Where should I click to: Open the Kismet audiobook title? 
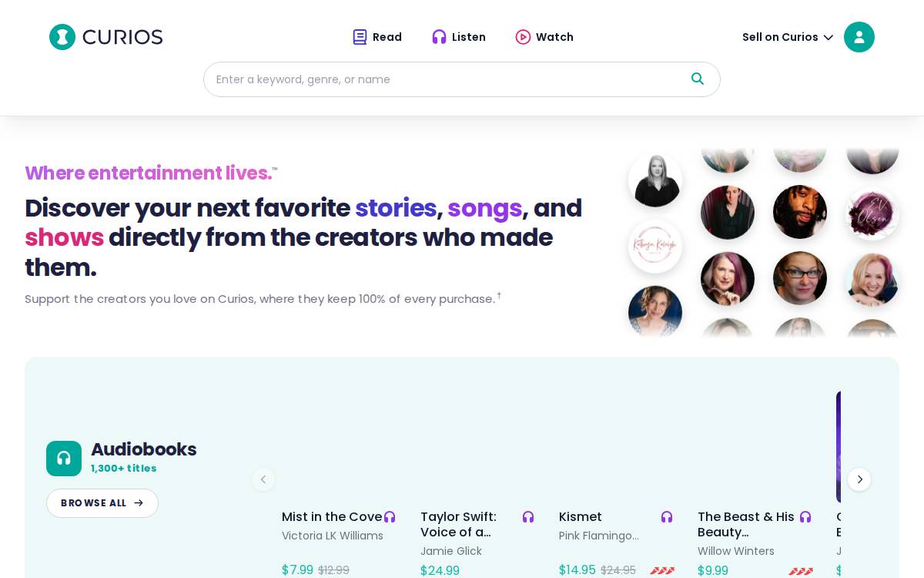tap(581, 517)
